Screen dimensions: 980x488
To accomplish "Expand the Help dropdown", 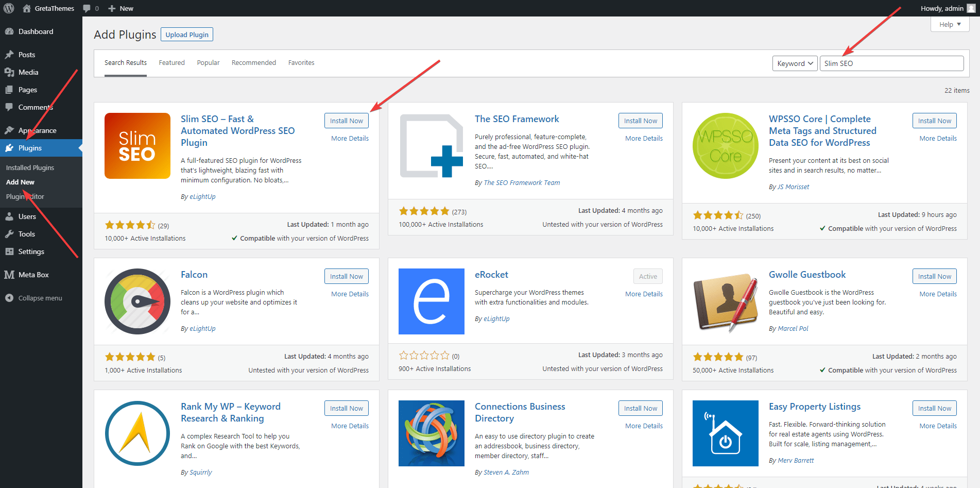I will [949, 24].
